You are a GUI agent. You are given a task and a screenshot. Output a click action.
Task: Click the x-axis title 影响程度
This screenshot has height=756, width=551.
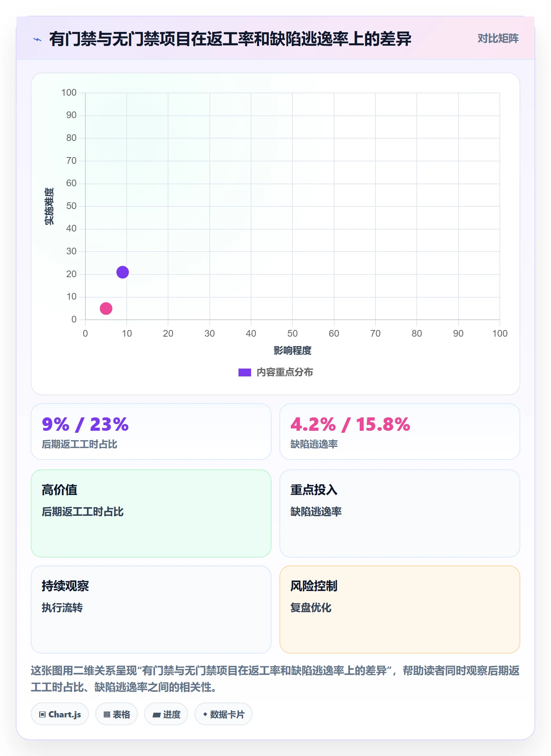click(x=292, y=350)
